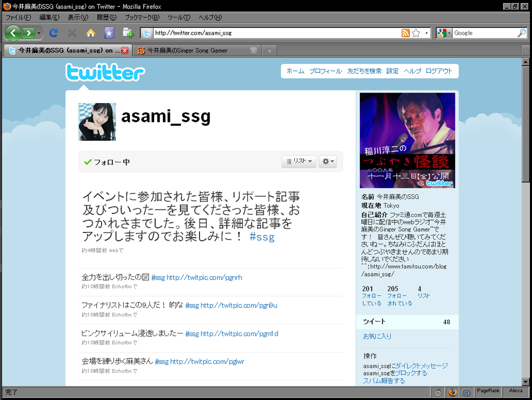Image resolution: width=532 pixels, height=400 pixels.
Task: Reload the current page
Action: click(x=55, y=33)
